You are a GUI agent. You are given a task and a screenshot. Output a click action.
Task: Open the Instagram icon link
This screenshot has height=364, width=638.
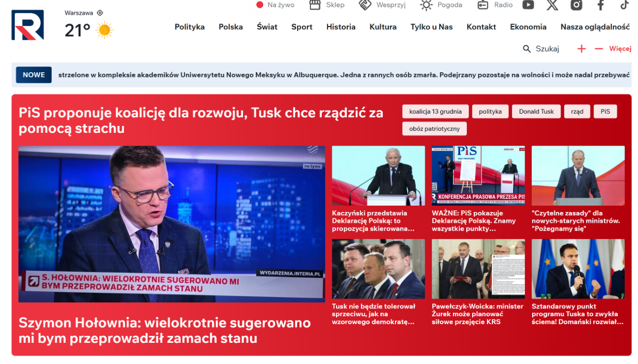576,5
